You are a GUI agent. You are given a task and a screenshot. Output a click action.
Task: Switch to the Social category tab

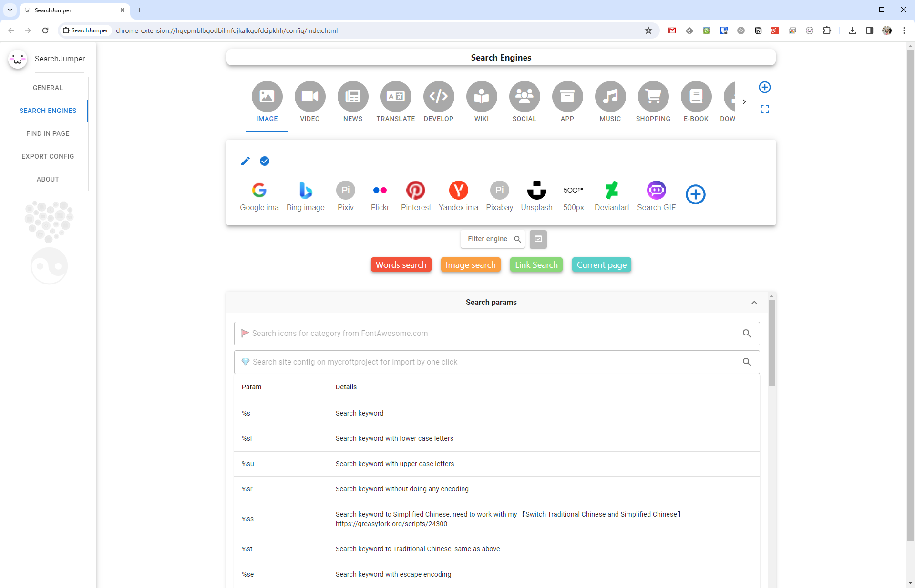point(524,102)
